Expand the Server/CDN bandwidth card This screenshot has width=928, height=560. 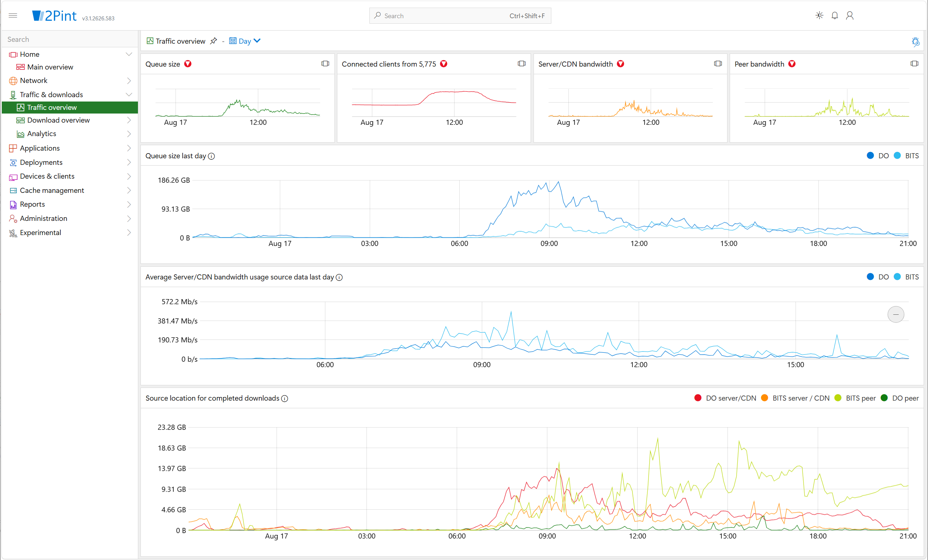coord(718,64)
